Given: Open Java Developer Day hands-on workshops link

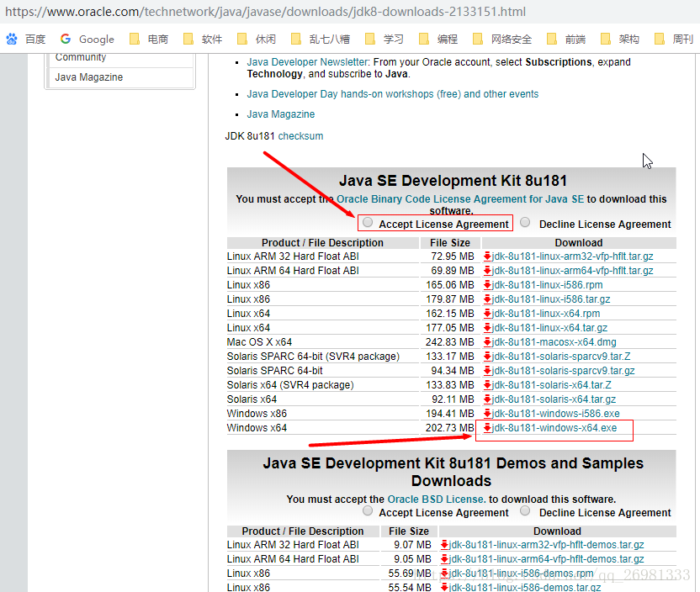Looking at the screenshot, I should point(393,94).
